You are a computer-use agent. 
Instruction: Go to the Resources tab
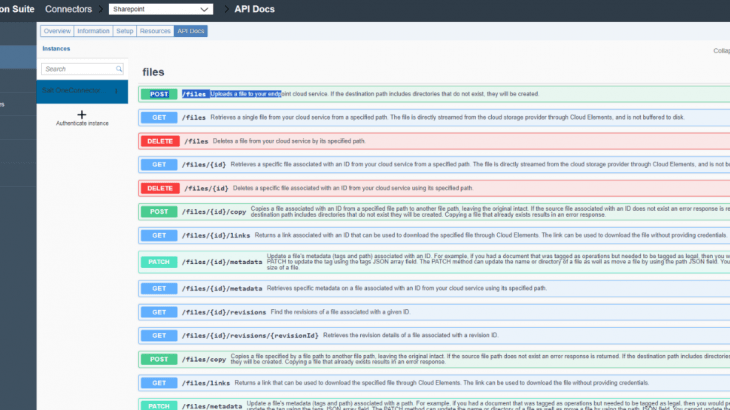coord(155,31)
